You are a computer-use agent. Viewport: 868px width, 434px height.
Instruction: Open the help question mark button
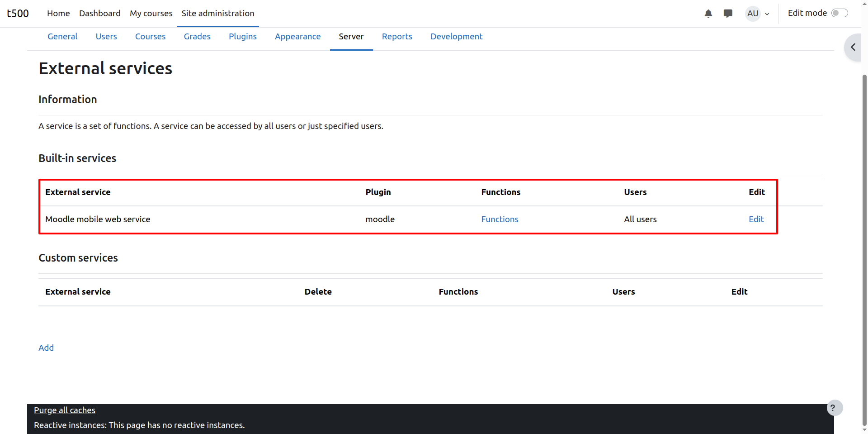(x=835, y=408)
